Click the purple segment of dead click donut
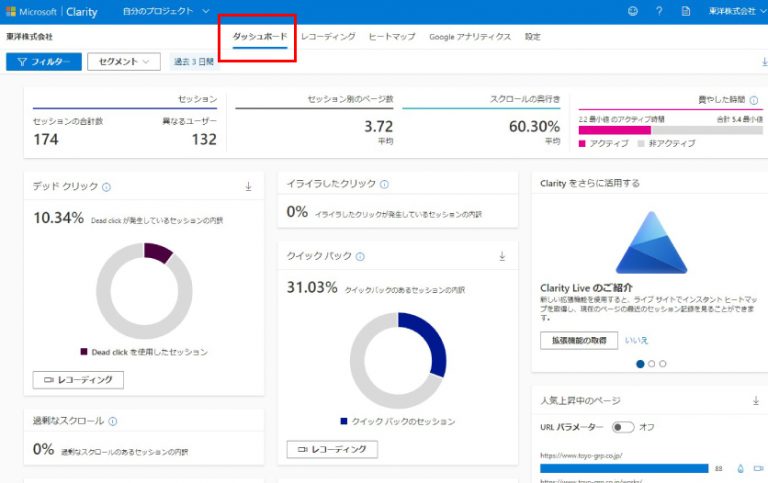768x483 pixels. (158, 252)
